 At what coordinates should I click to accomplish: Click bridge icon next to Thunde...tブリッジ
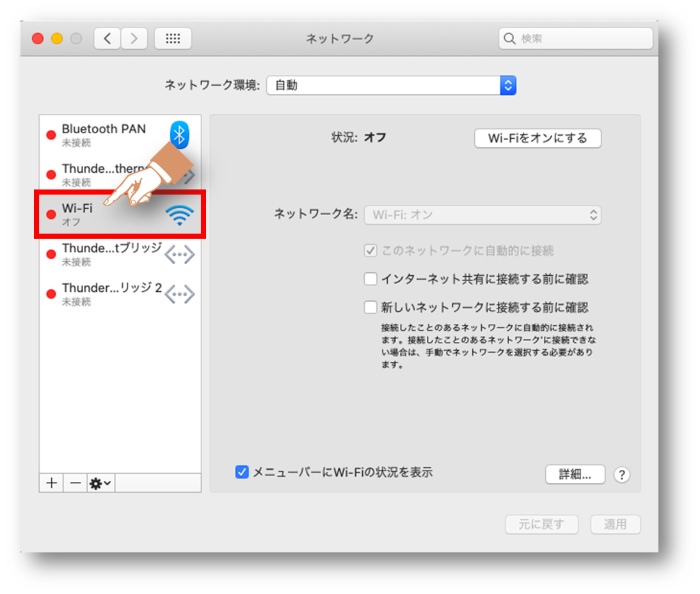[x=179, y=255]
